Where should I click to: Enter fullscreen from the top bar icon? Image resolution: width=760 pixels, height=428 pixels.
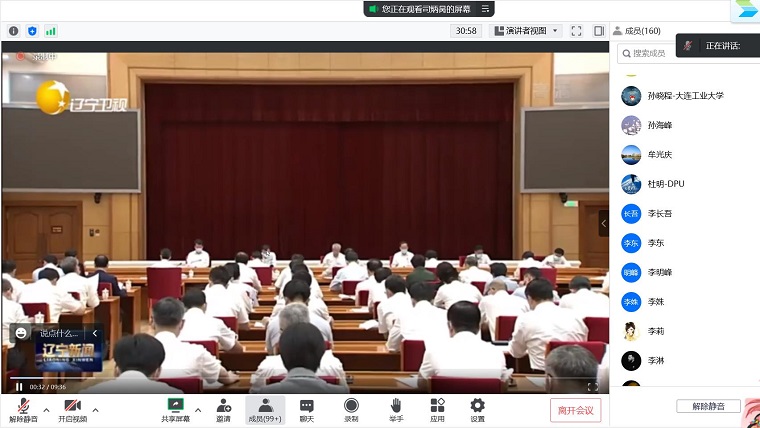coord(576,31)
